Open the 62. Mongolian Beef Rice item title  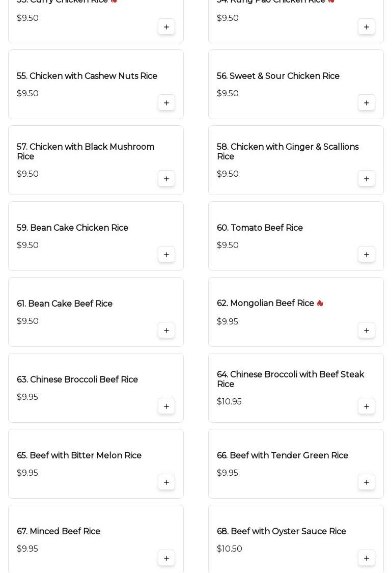(x=265, y=304)
